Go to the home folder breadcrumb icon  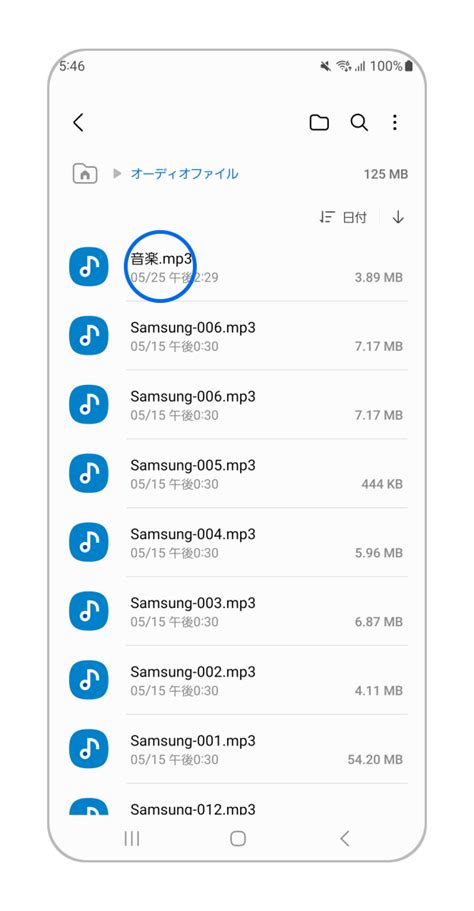point(85,173)
